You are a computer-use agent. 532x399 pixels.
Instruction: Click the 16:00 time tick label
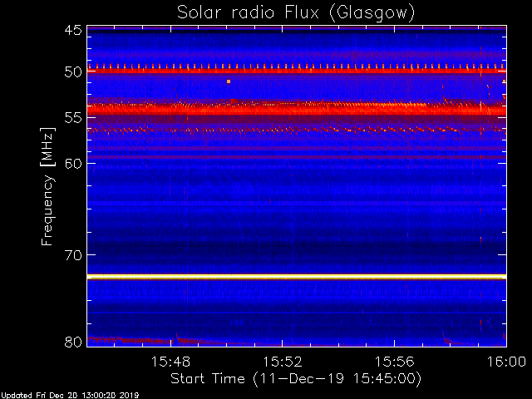(506, 362)
